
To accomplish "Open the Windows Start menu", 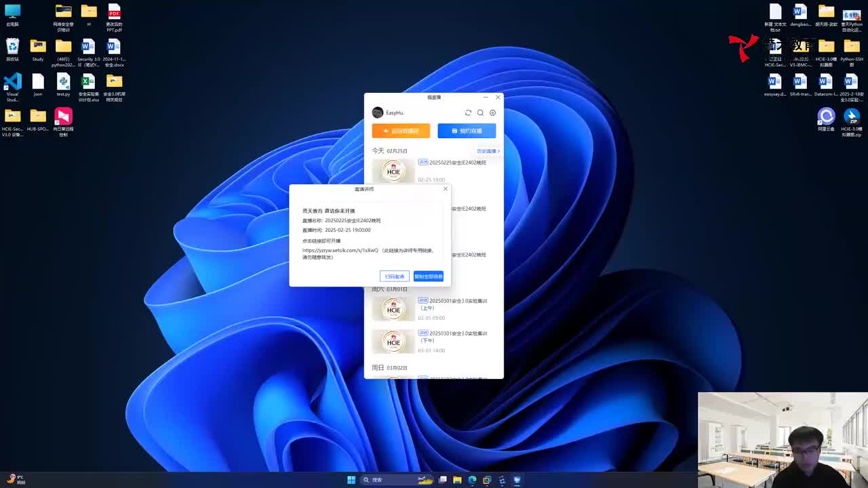I will 351,480.
